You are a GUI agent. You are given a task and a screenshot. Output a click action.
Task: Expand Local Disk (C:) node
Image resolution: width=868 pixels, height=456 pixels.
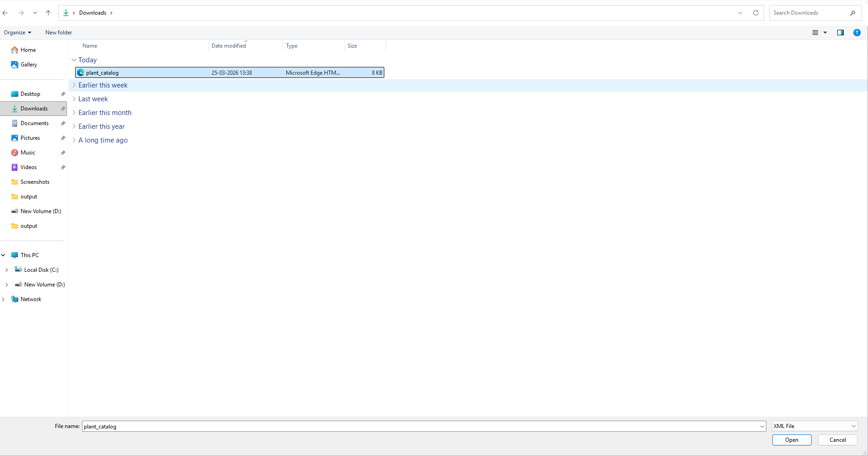(x=6, y=270)
